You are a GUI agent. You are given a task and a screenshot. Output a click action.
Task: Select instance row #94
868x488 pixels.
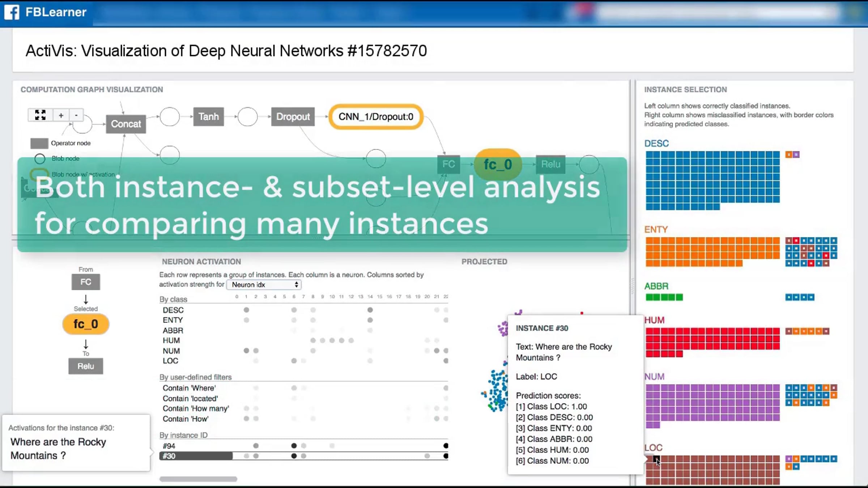304,446
